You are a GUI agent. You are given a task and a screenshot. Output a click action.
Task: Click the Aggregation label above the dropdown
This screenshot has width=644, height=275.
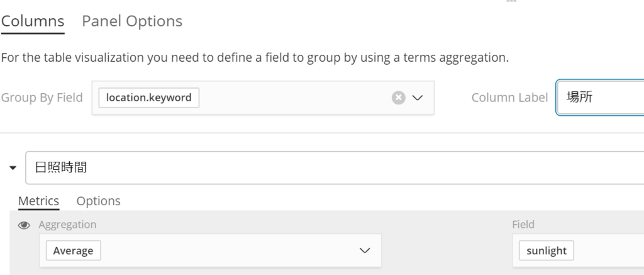click(x=67, y=225)
